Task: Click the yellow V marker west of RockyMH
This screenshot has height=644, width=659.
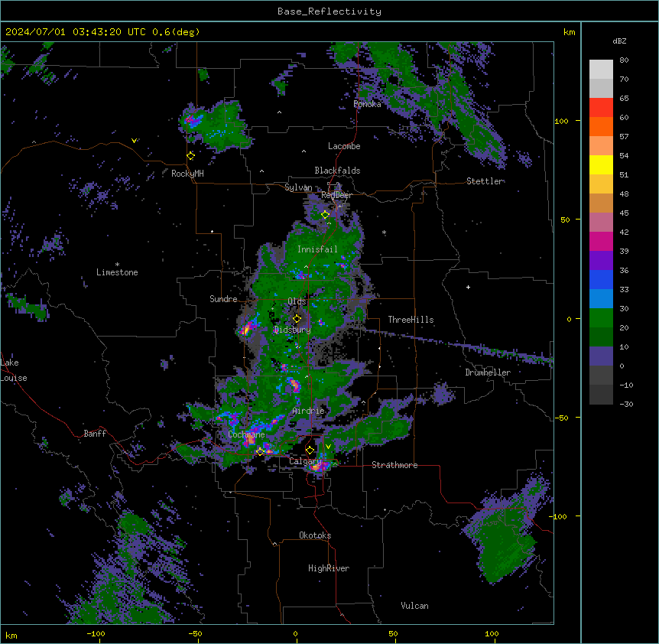Action: pos(134,141)
